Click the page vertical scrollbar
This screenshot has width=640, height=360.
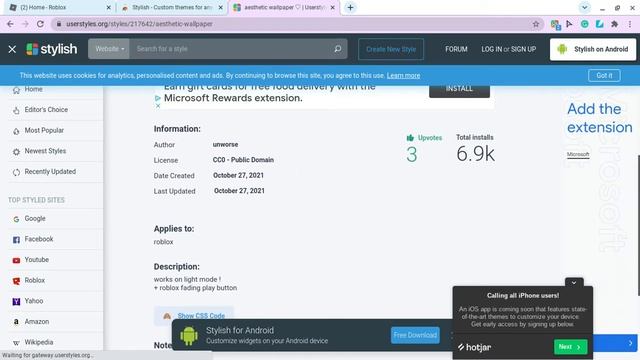point(638,225)
